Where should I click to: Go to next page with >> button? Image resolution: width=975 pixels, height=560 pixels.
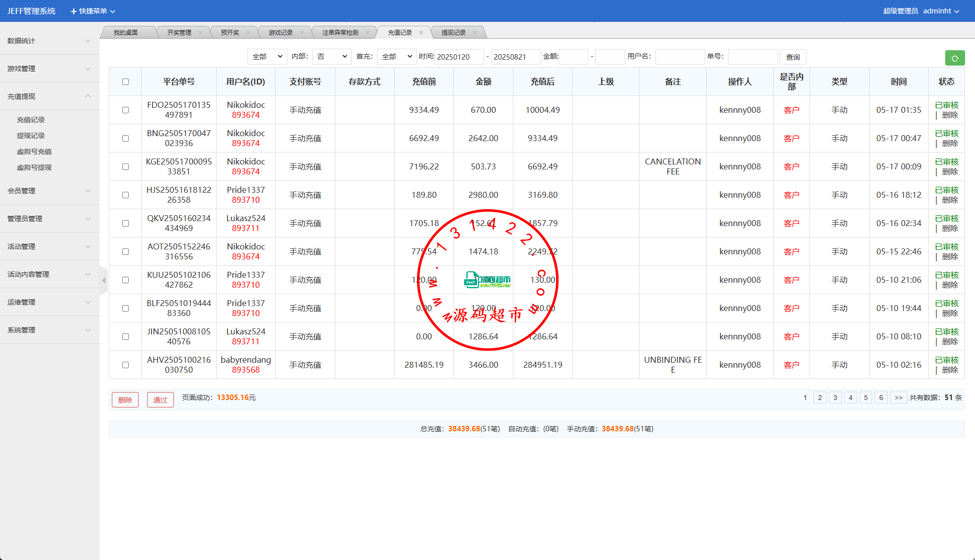(x=898, y=398)
